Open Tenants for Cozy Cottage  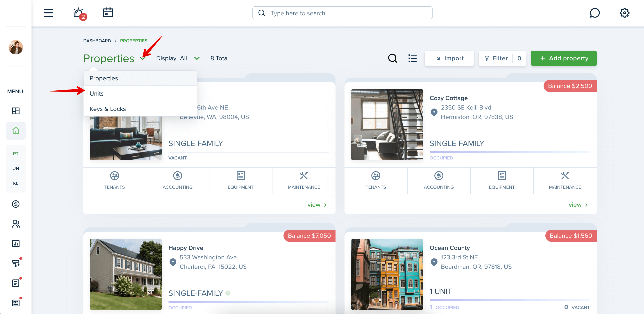(x=376, y=180)
